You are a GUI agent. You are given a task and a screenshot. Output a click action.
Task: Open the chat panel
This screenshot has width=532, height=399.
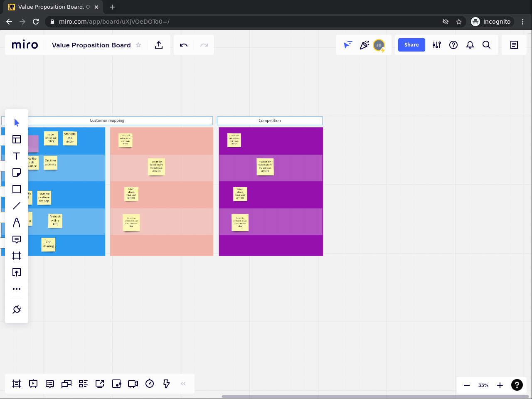(x=66, y=384)
